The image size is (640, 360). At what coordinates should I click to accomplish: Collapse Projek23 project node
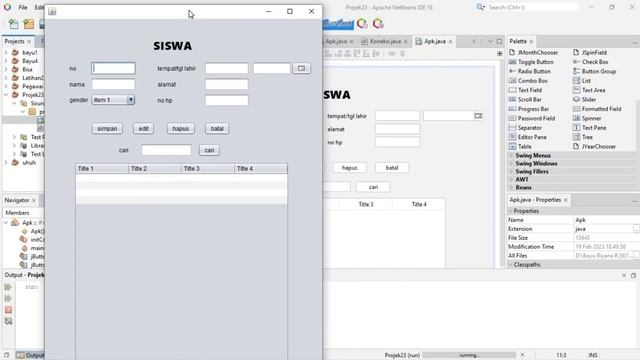6,95
